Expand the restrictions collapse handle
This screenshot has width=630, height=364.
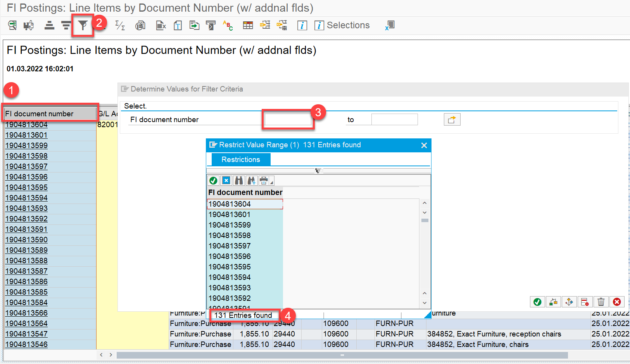[x=318, y=171]
